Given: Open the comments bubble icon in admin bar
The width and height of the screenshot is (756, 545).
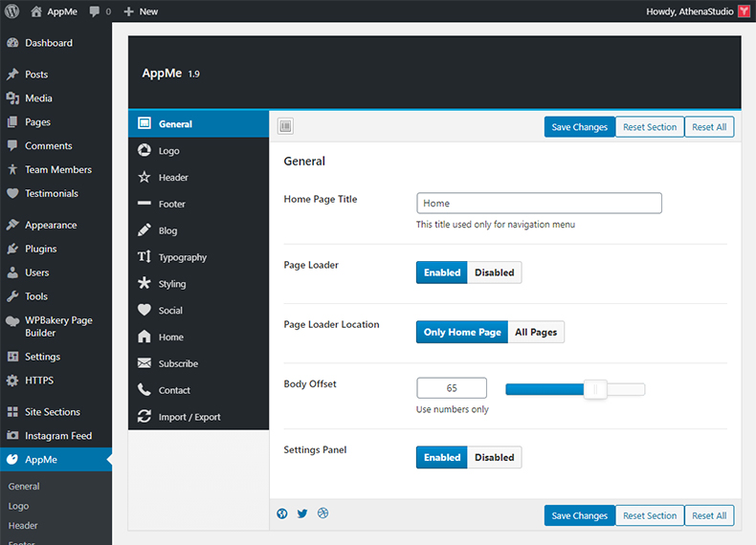Looking at the screenshot, I should 95,11.
